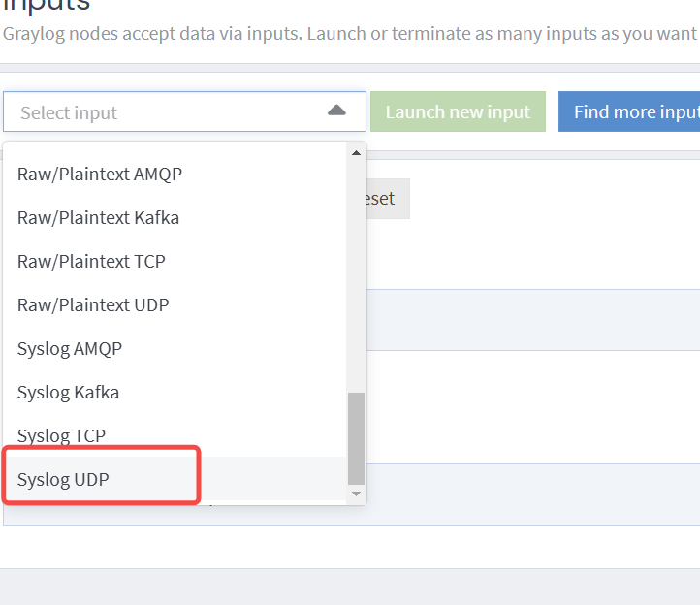Click the dropdown list scroll-up arrow
Screen dimensions: 700x605
pos(356,153)
